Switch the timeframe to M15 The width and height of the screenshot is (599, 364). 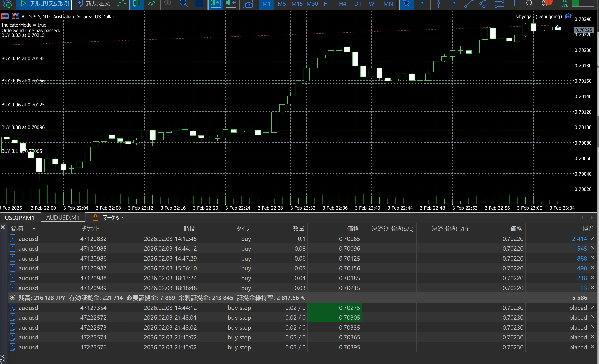point(297,4)
